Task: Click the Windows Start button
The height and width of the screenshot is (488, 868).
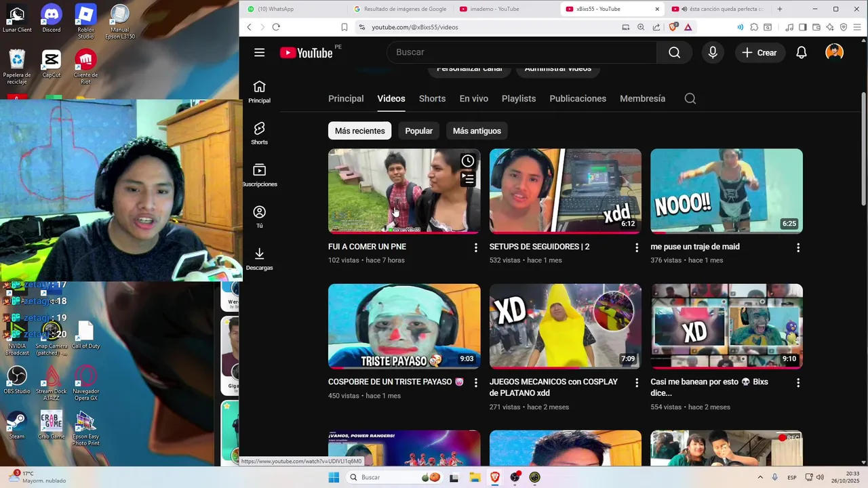Action: 334,477
